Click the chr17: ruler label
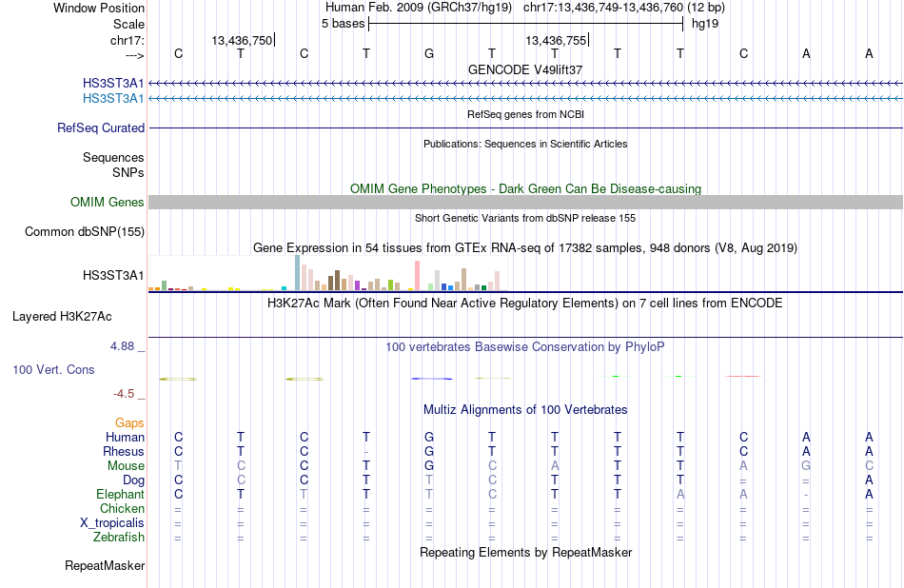 point(128,40)
